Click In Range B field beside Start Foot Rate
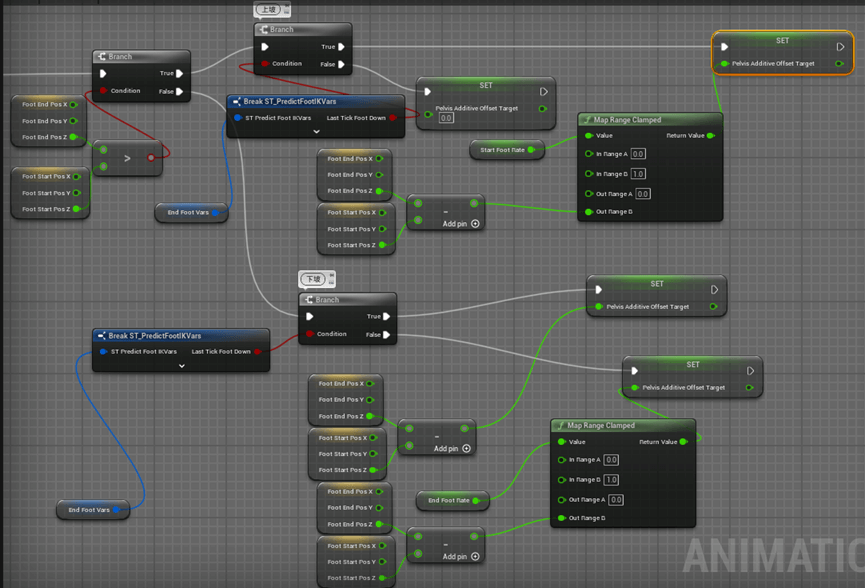865x588 pixels. tap(638, 174)
